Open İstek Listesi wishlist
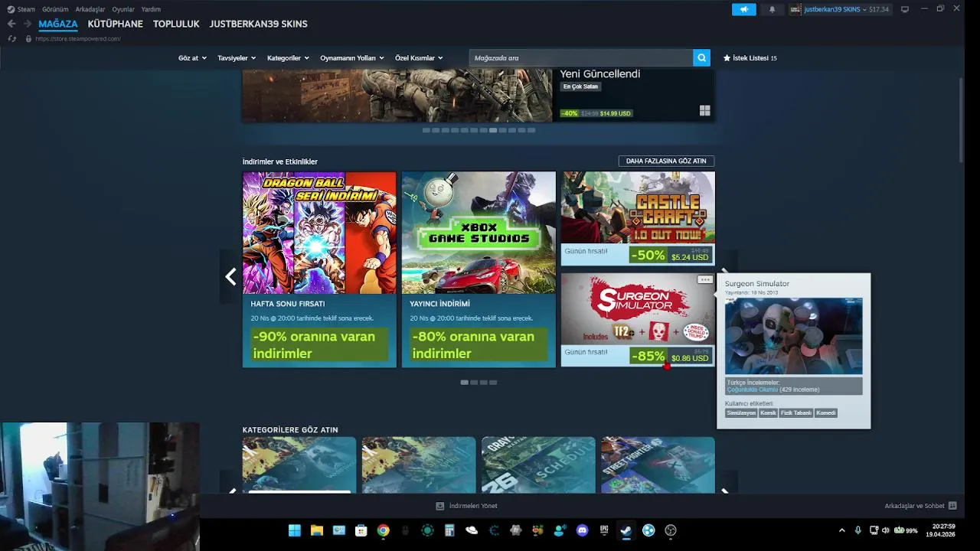The image size is (980, 551). tap(750, 58)
